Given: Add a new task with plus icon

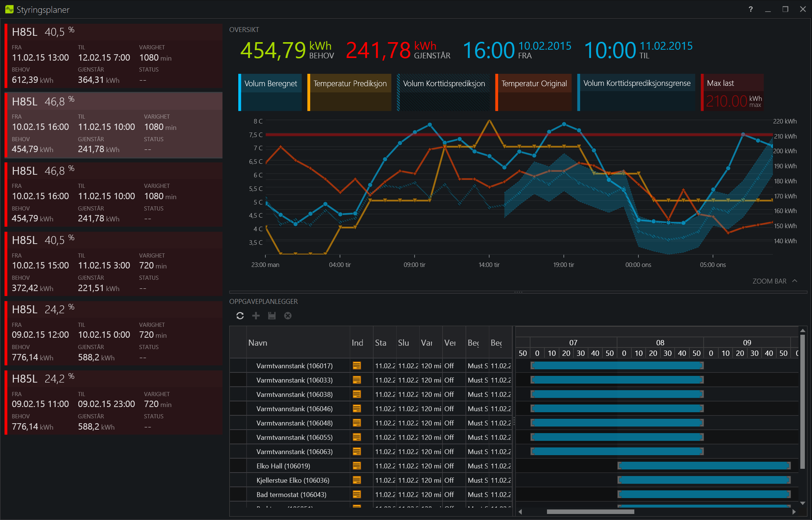Looking at the screenshot, I should (256, 316).
